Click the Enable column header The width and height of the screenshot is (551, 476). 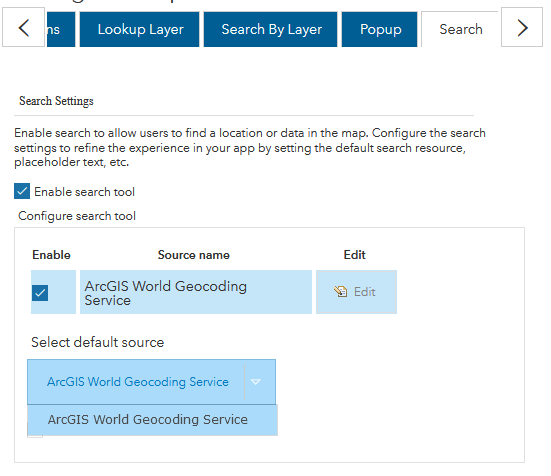click(51, 255)
